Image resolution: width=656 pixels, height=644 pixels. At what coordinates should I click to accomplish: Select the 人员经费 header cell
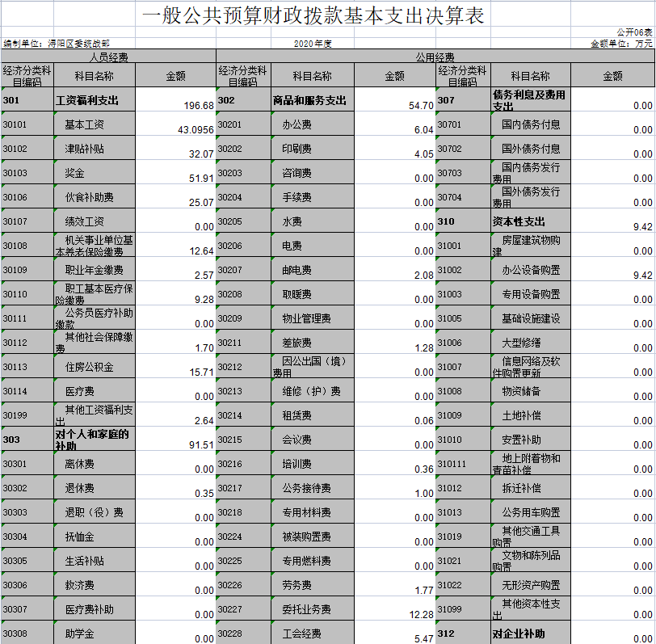pos(107,57)
